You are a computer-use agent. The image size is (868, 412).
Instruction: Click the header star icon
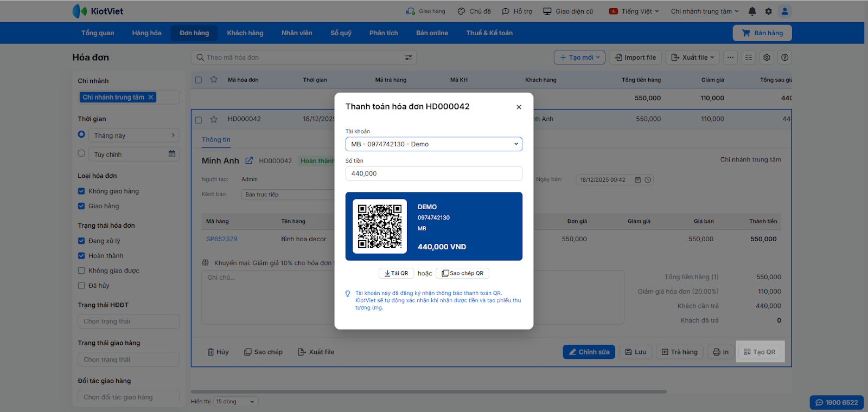214,80
